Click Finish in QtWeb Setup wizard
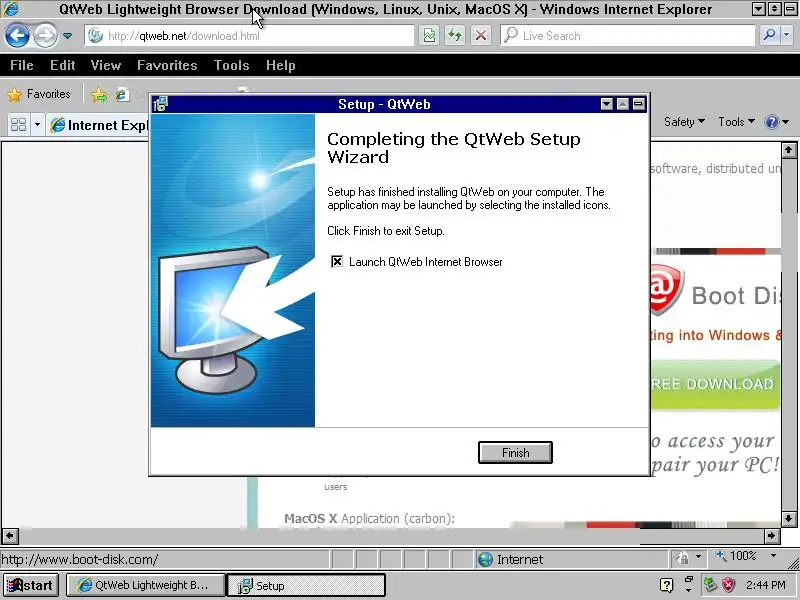 [515, 453]
